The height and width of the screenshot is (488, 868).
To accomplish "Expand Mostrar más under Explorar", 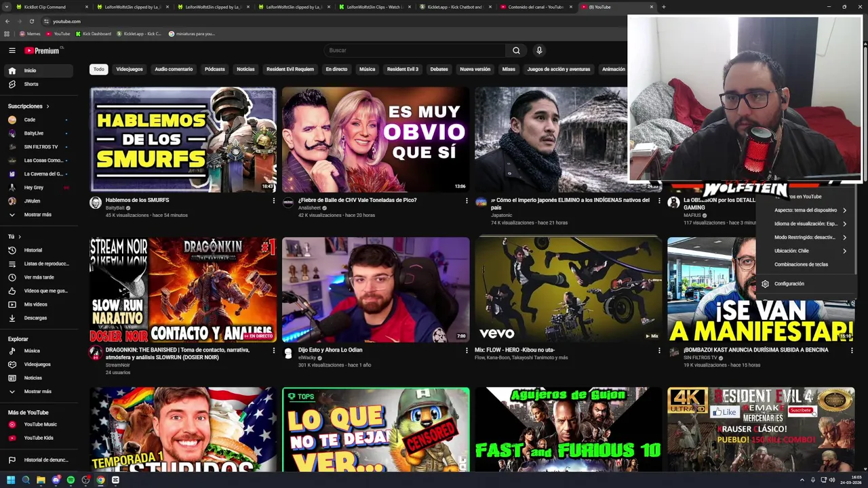I will click(39, 392).
